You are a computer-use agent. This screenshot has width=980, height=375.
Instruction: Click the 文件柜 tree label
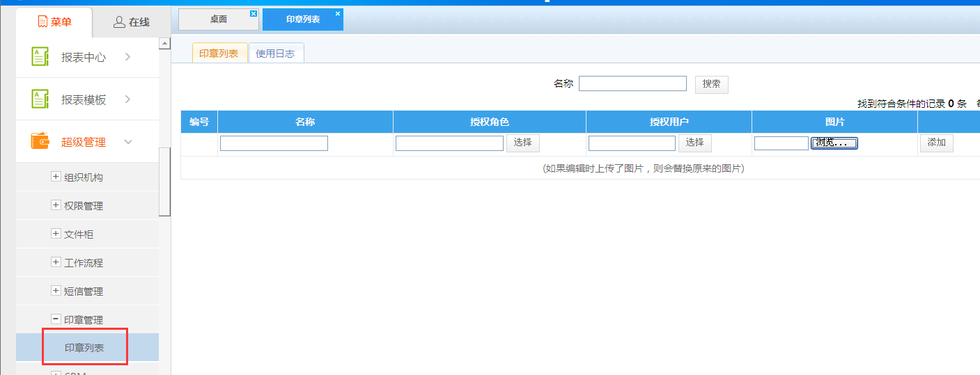click(x=79, y=234)
